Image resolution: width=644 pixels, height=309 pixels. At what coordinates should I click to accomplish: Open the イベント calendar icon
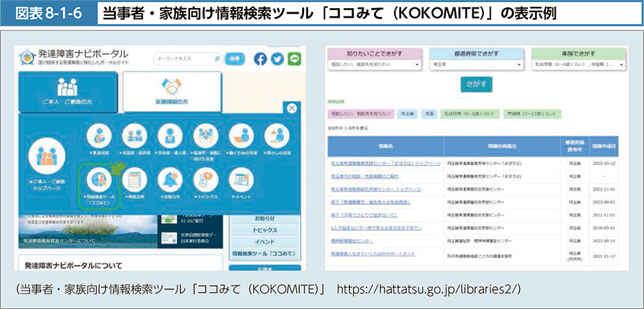[240, 180]
